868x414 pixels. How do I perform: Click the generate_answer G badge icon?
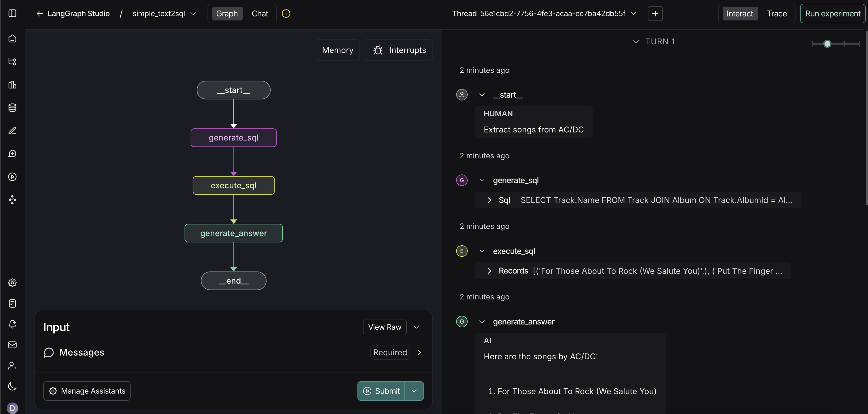click(462, 322)
